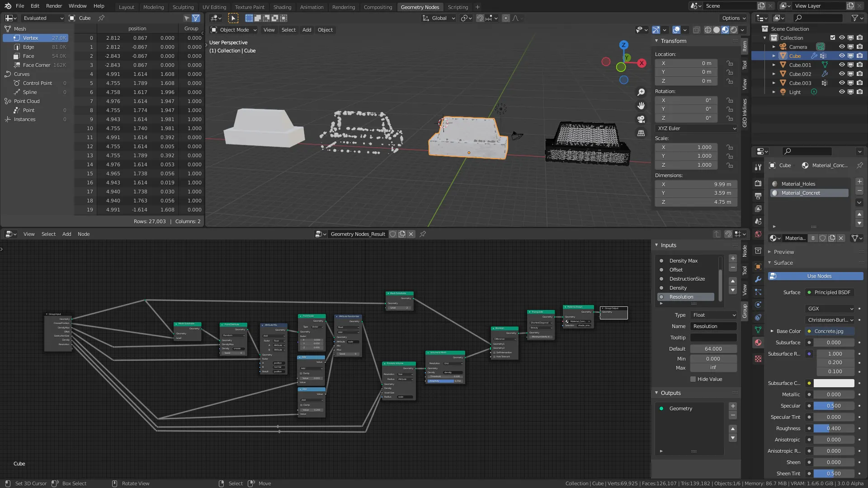Toggle camera view icon in viewport
The width and height of the screenshot is (868, 488).
641,119
